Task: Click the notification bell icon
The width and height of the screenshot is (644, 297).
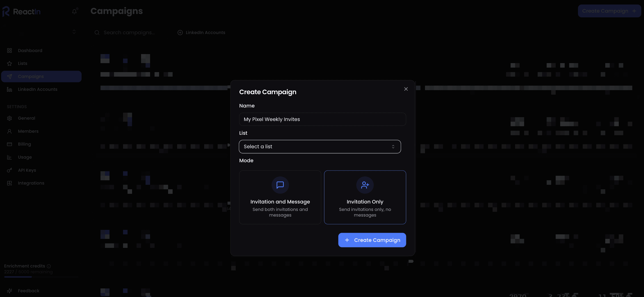Action: pyautogui.click(x=74, y=11)
